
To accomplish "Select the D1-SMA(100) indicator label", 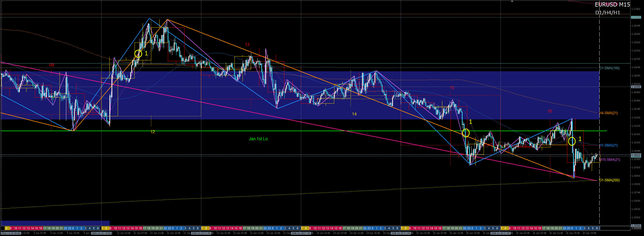I will tap(609, 68).
